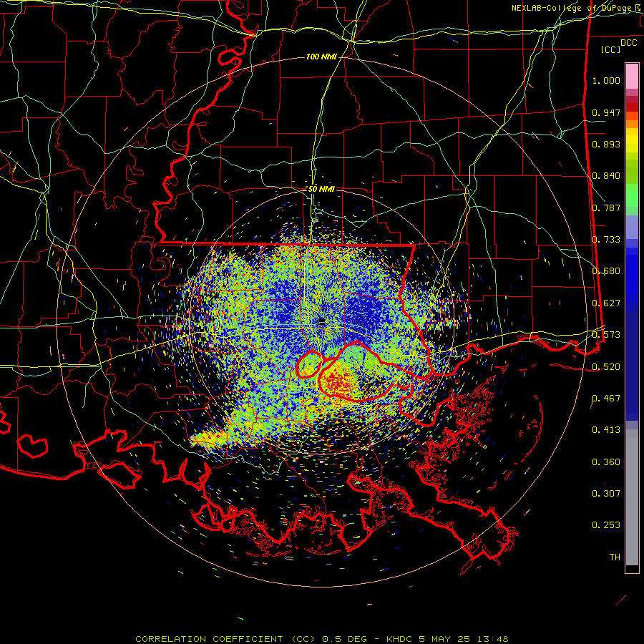This screenshot has width=644, height=644.
Task: Click the black radar site marker at center
Action: (322, 321)
